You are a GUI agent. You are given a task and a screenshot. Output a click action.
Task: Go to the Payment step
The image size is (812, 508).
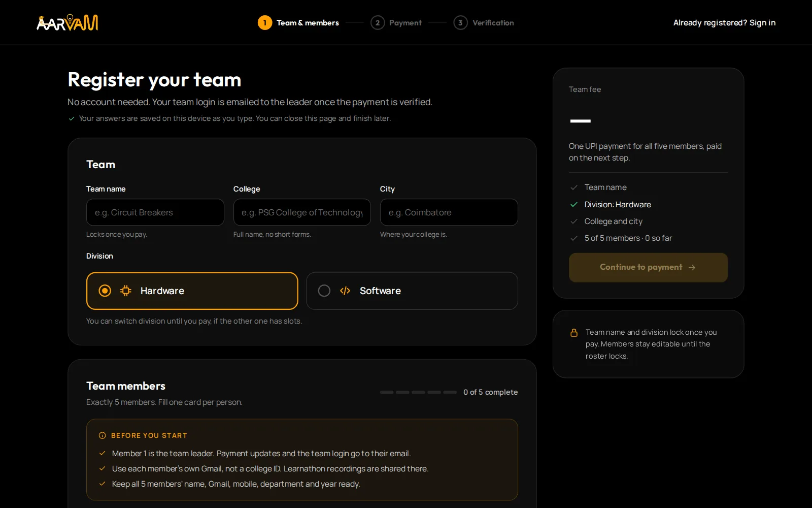click(396, 23)
